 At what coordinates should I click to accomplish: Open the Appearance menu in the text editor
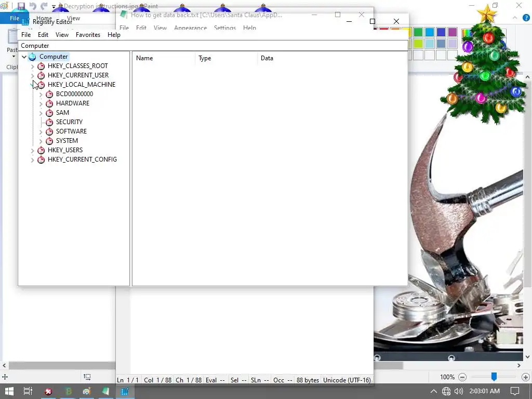(x=190, y=28)
